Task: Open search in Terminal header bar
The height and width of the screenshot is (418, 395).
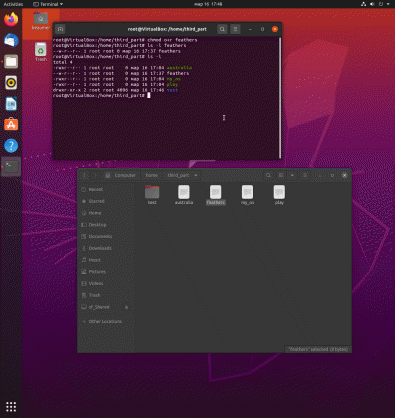Action: click(222, 29)
